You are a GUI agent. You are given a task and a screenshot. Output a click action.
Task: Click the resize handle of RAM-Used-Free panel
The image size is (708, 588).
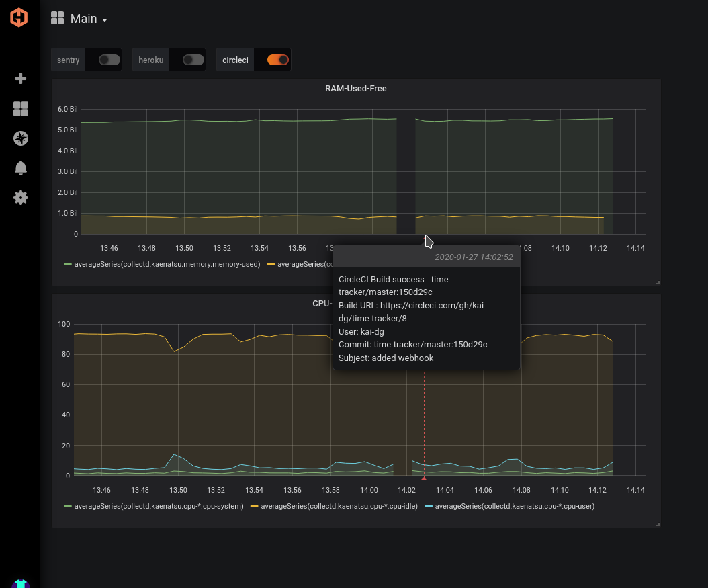point(658,282)
